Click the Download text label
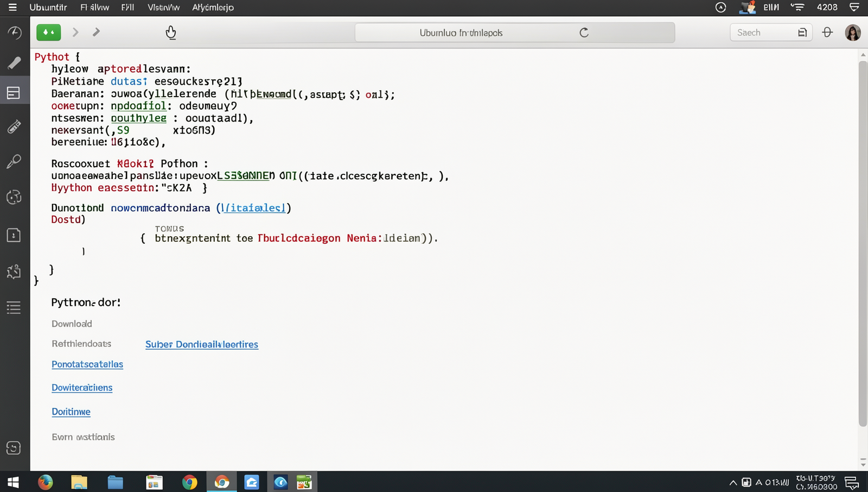868x492 pixels. (x=72, y=324)
